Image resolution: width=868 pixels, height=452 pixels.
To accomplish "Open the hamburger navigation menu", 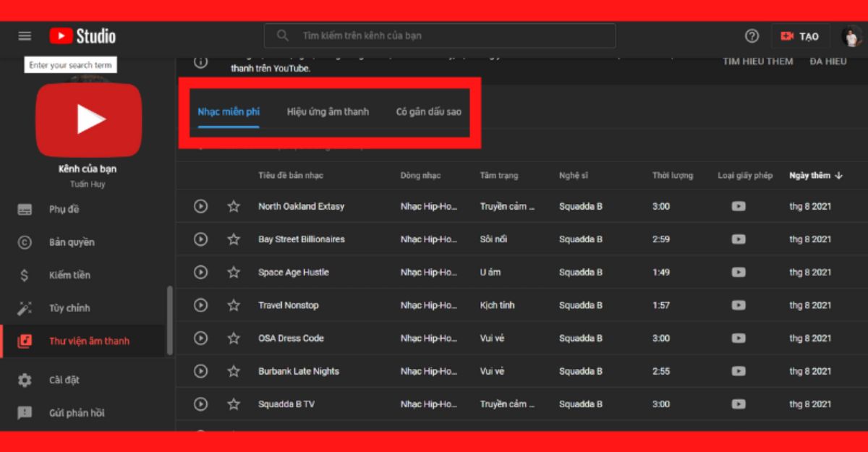I will point(25,36).
